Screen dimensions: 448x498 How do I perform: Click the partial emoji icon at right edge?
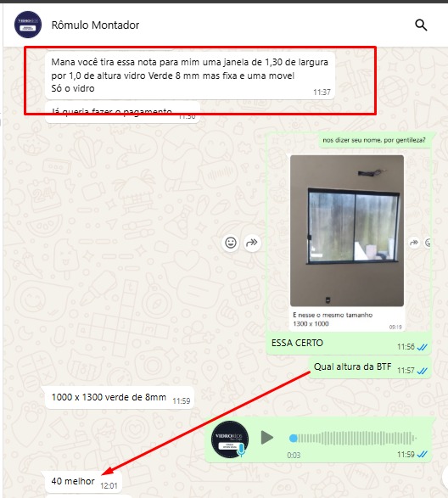(428, 243)
